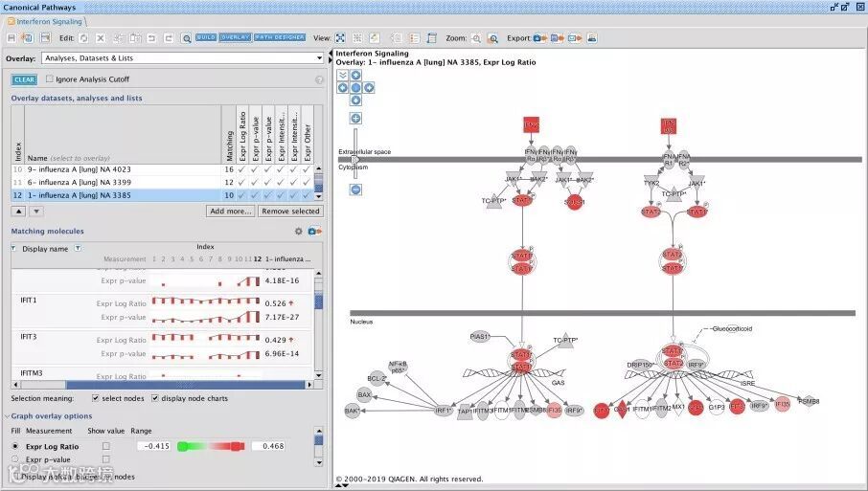Viewport: 868px width, 491px height.
Task: Open Display name column filter dropdown
Action: 78,248
